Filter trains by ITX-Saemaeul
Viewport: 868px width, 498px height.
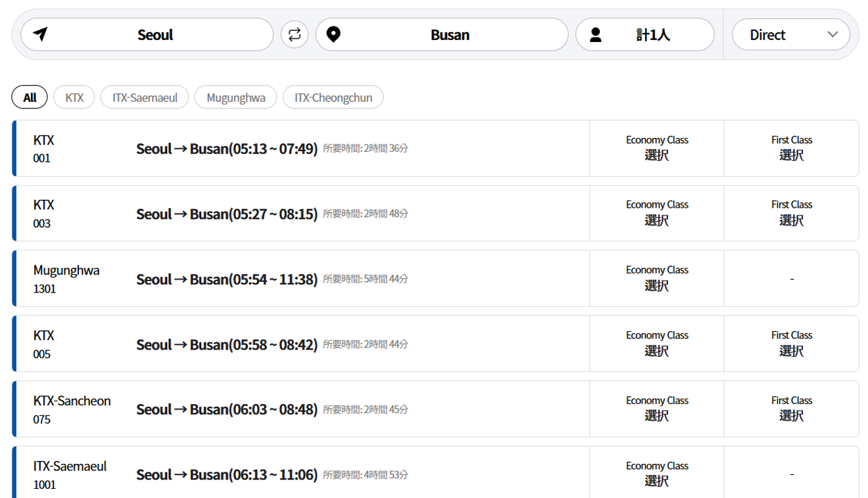click(x=145, y=97)
